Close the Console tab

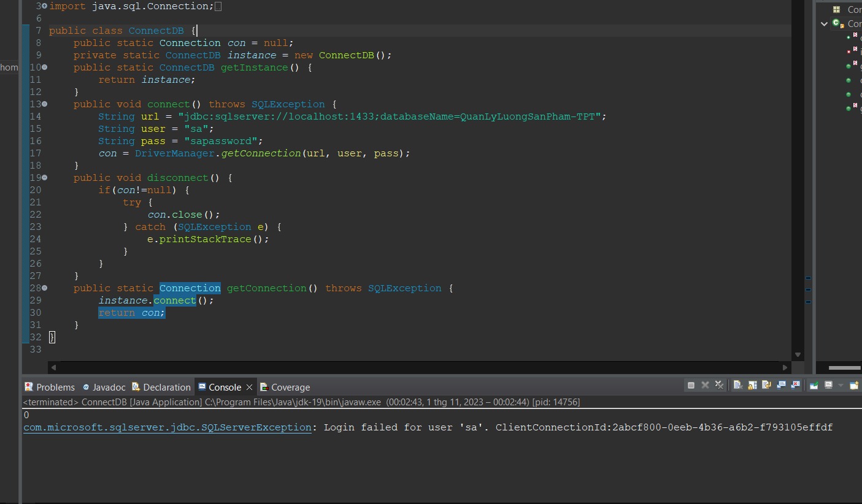tap(249, 388)
